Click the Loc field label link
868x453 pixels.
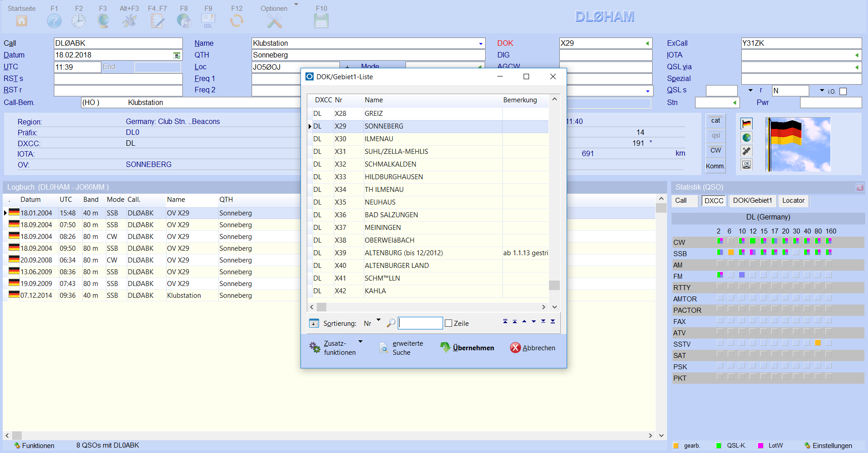(200, 67)
